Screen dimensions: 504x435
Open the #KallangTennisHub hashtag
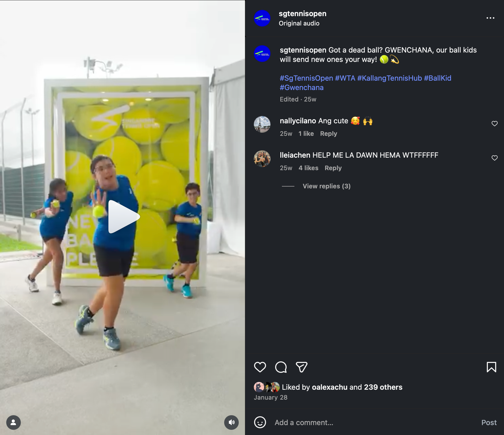click(389, 78)
